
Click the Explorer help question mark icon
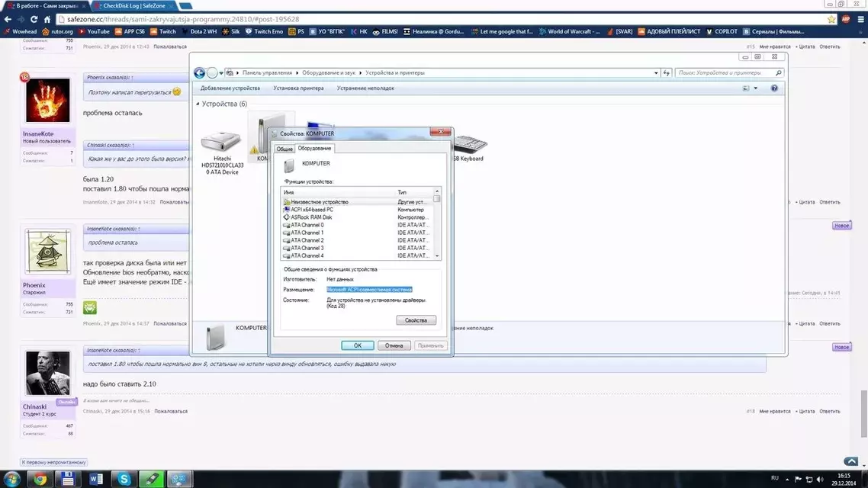tap(774, 88)
